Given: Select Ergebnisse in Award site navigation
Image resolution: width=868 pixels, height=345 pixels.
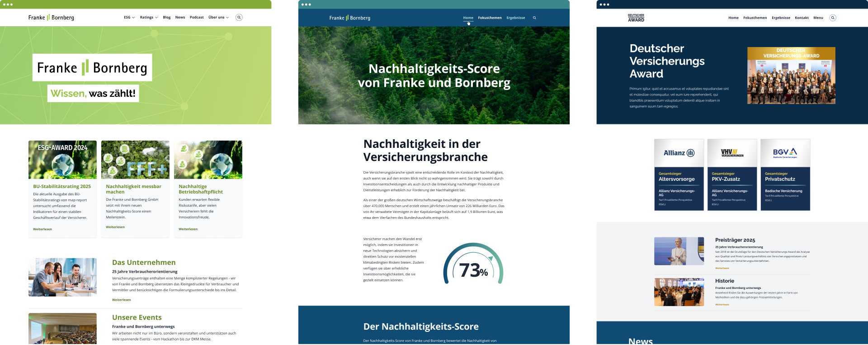Looking at the screenshot, I should point(781,18).
